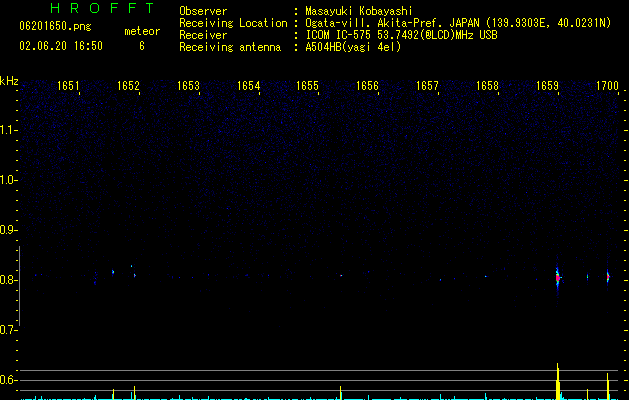Screen dimensions: 629x400
Task: Click the HROFFT title text
Action: (103, 8)
